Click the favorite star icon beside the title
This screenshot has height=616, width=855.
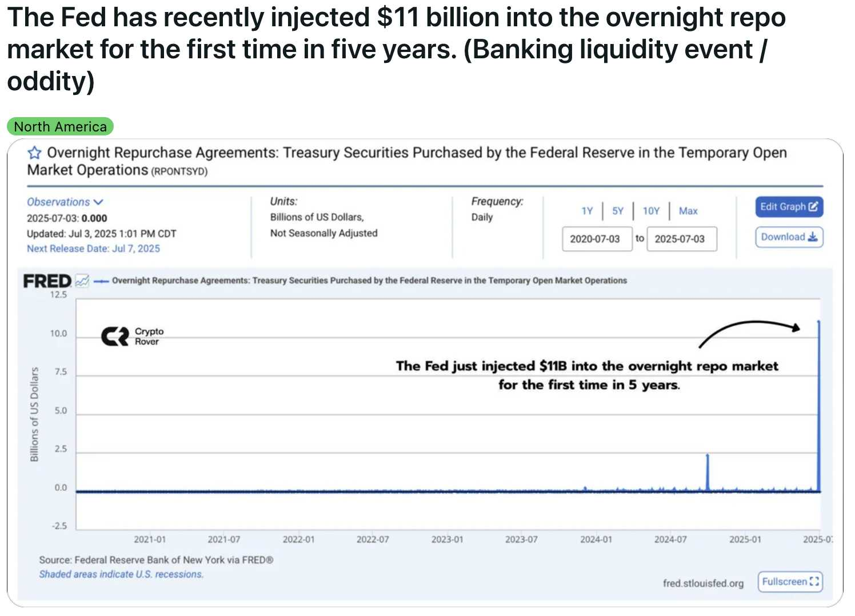34,153
